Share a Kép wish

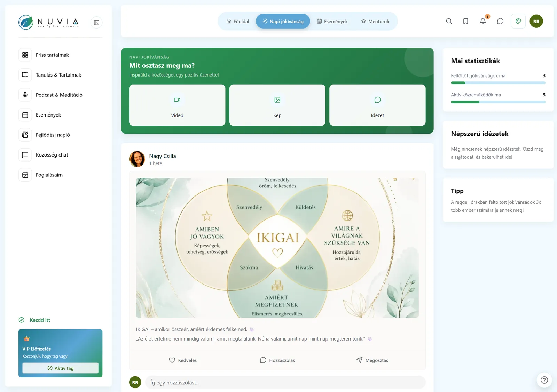pyautogui.click(x=277, y=105)
